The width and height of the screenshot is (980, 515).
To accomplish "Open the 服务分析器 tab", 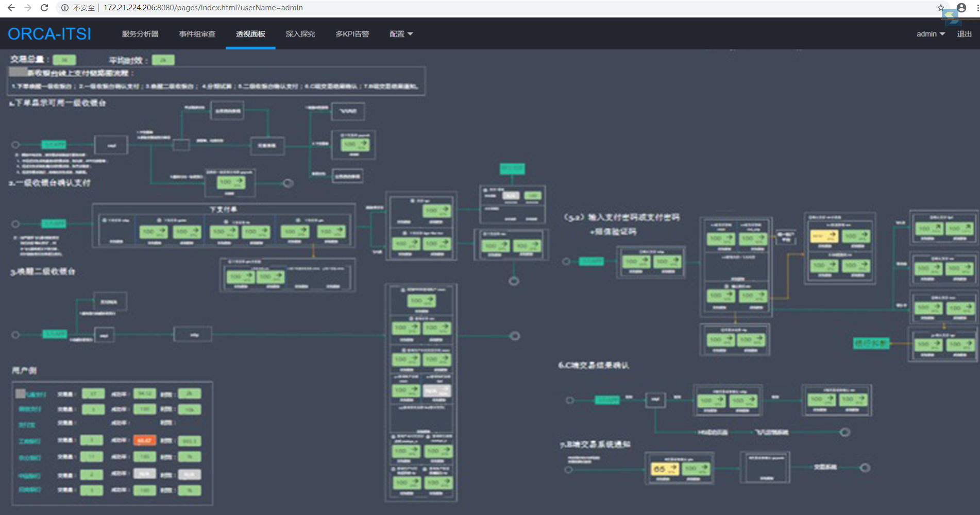I will [140, 34].
